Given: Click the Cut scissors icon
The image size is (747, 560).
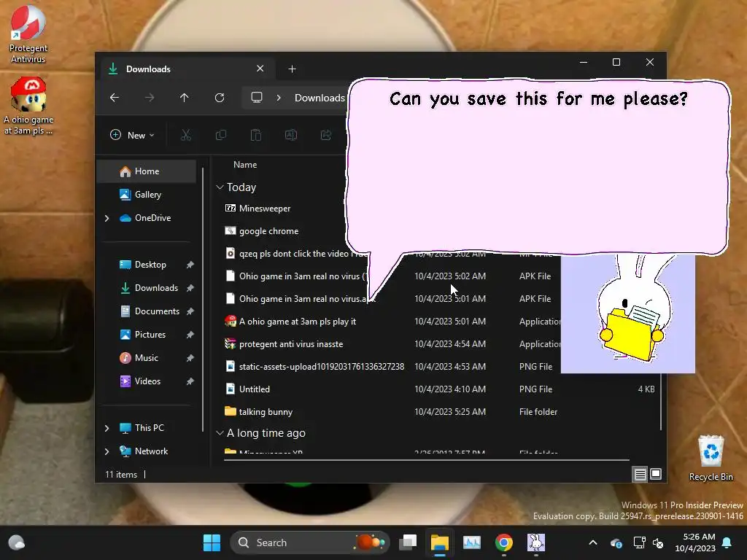Looking at the screenshot, I should click(186, 135).
